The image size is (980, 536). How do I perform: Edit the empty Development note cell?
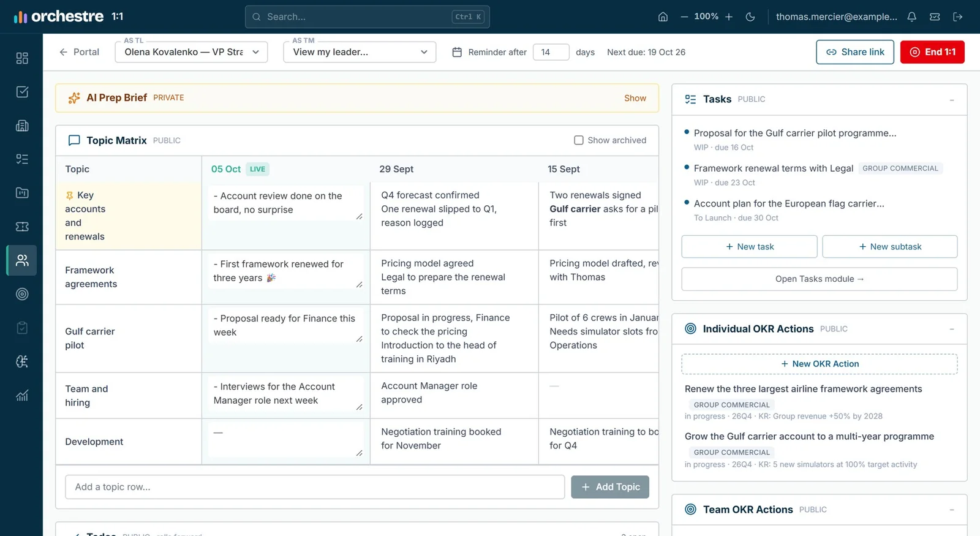(286, 440)
